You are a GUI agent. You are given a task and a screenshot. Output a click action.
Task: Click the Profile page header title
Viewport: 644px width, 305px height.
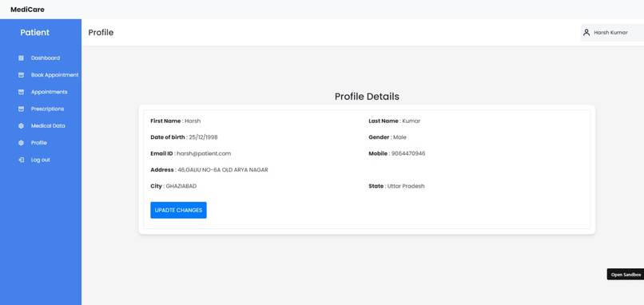(101, 33)
